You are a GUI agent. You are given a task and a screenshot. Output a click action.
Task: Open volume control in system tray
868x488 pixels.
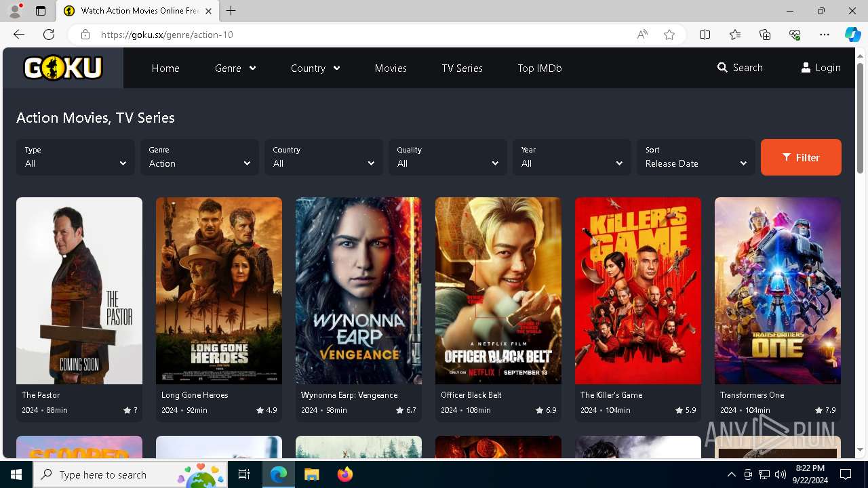(781, 474)
